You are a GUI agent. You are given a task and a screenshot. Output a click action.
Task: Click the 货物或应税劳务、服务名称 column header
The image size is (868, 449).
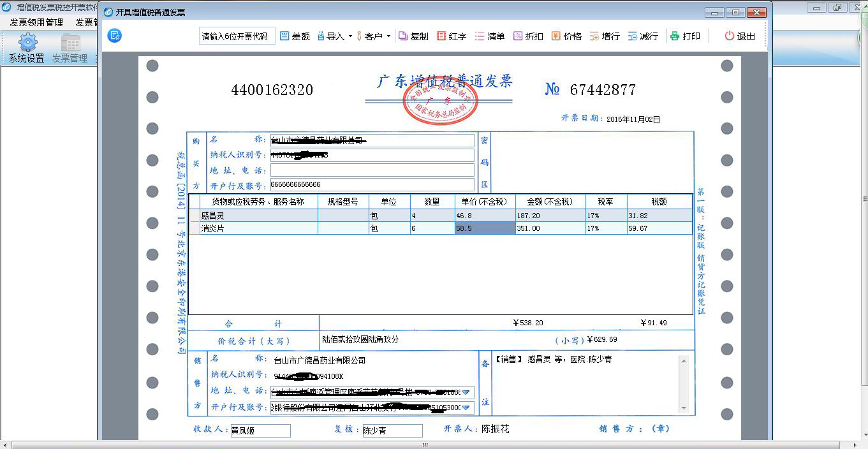[258, 202]
